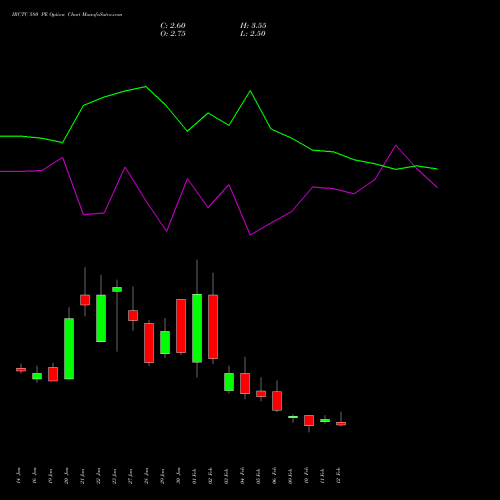Click the tall green candlestick for 20 Jan
This screenshot has width=500, height=500.
[69, 349]
